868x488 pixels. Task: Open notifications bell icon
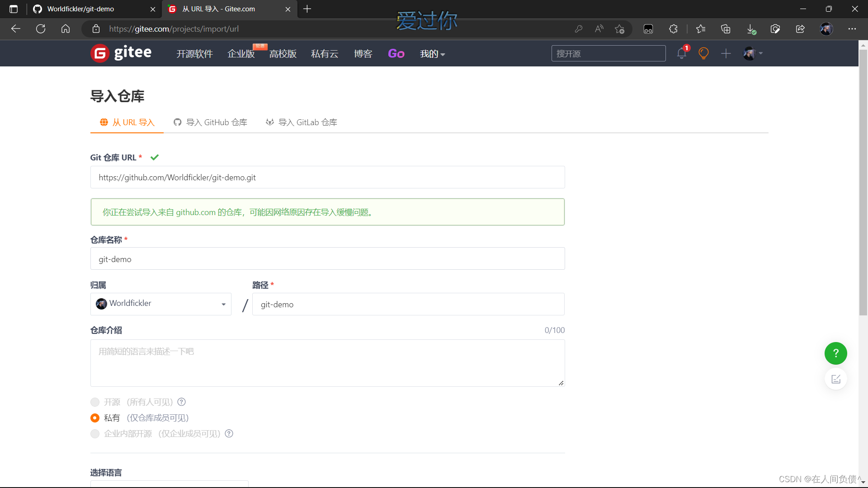(x=682, y=53)
